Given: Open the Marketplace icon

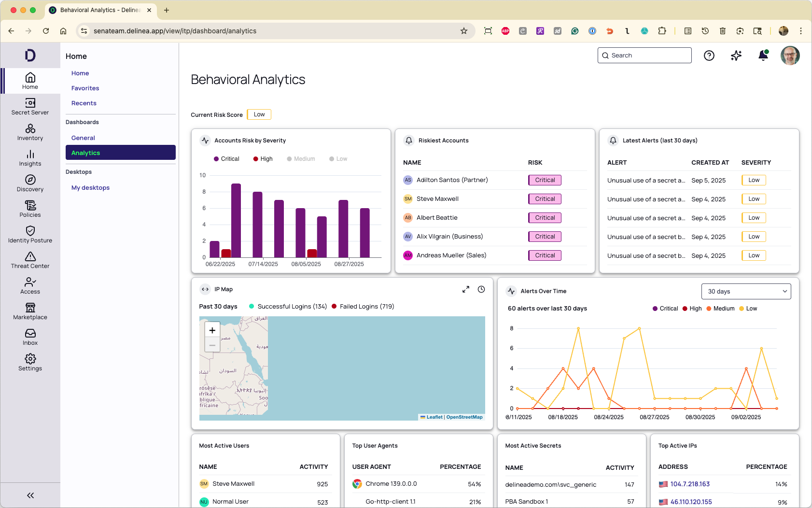Looking at the screenshot, I should click(30, 311).
